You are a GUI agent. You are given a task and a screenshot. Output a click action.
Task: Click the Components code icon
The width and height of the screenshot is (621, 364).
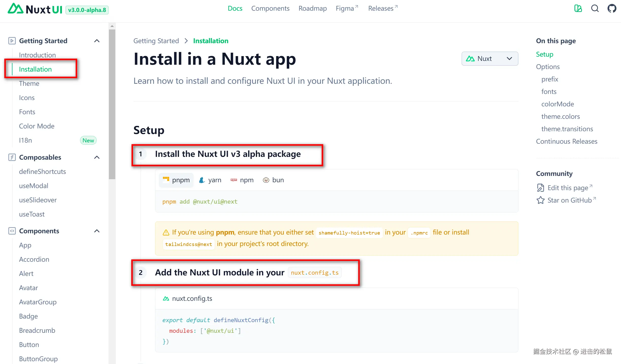(12, 231)
